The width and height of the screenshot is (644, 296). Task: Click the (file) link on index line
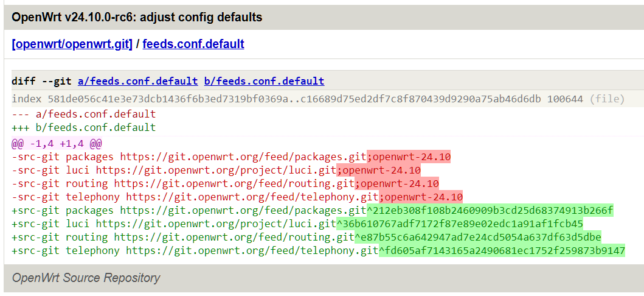click(607, 99)
